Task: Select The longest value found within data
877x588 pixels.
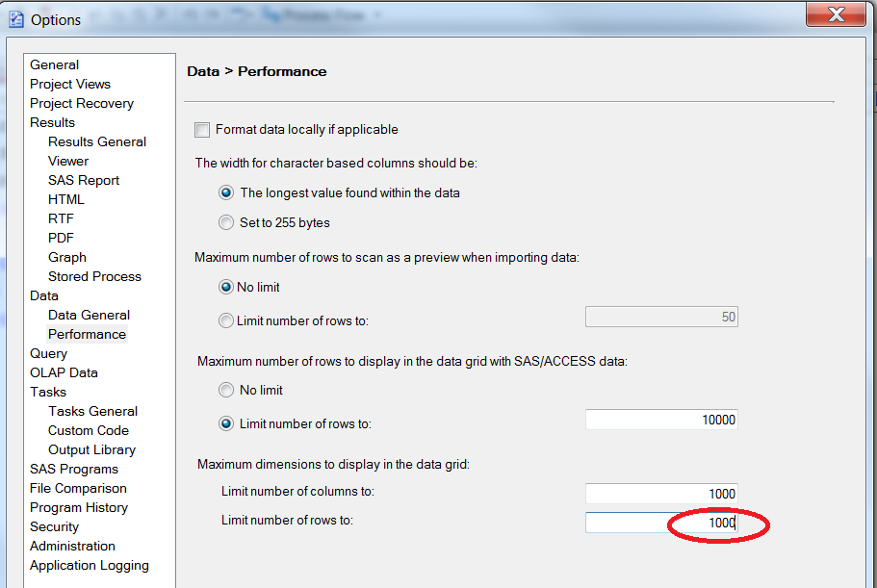Action: click(226, 192)
